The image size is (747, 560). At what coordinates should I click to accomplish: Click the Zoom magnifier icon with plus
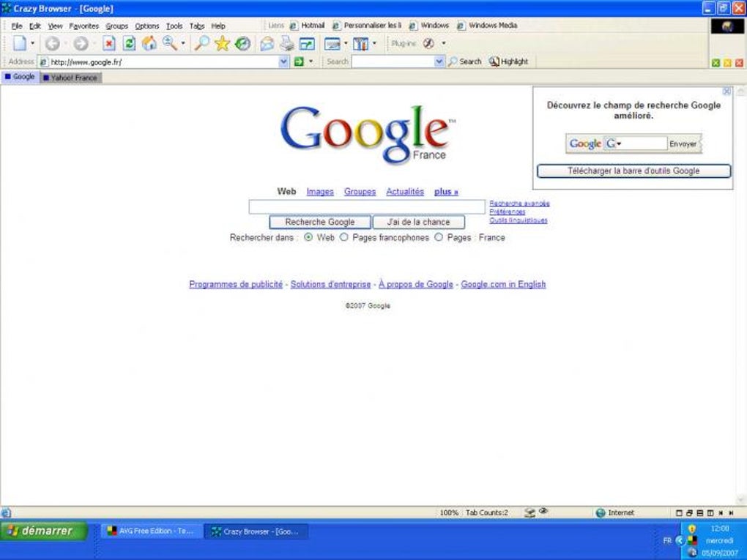click(x=170, y=43)
